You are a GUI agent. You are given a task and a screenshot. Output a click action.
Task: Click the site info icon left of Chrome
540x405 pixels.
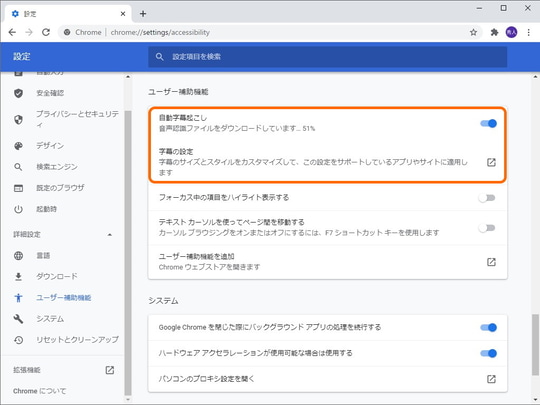coord(67,32)
